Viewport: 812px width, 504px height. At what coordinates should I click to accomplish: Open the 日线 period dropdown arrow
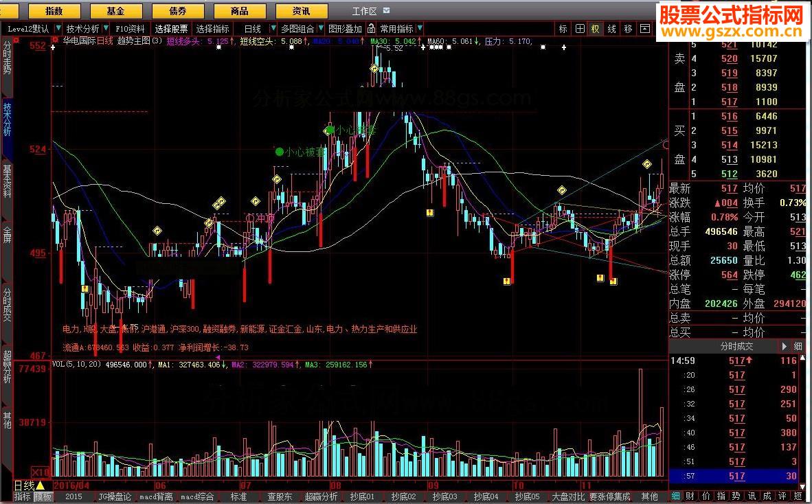click(x=273, y=28)
